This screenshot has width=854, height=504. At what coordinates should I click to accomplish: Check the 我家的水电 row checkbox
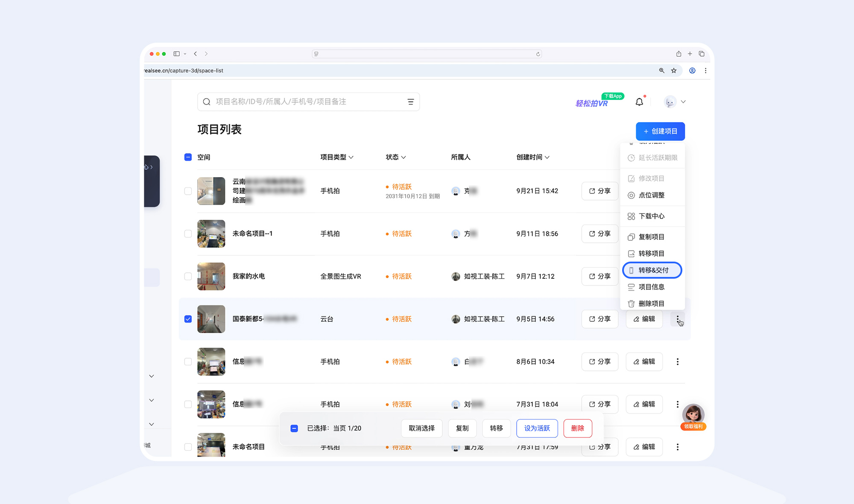(188, 277)
